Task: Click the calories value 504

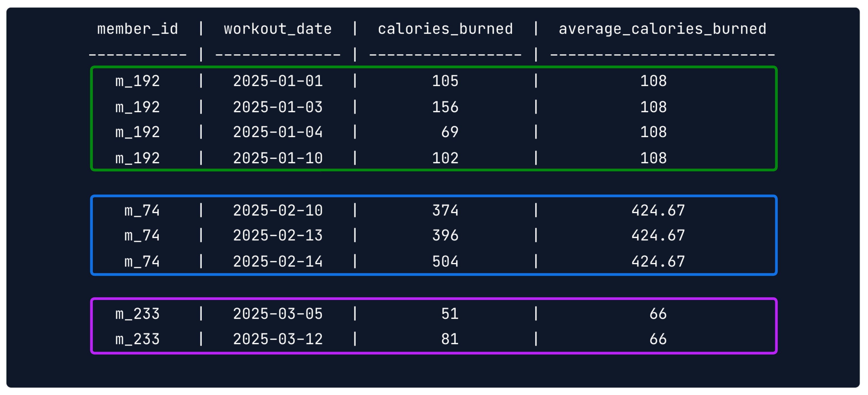Action: 445,262
